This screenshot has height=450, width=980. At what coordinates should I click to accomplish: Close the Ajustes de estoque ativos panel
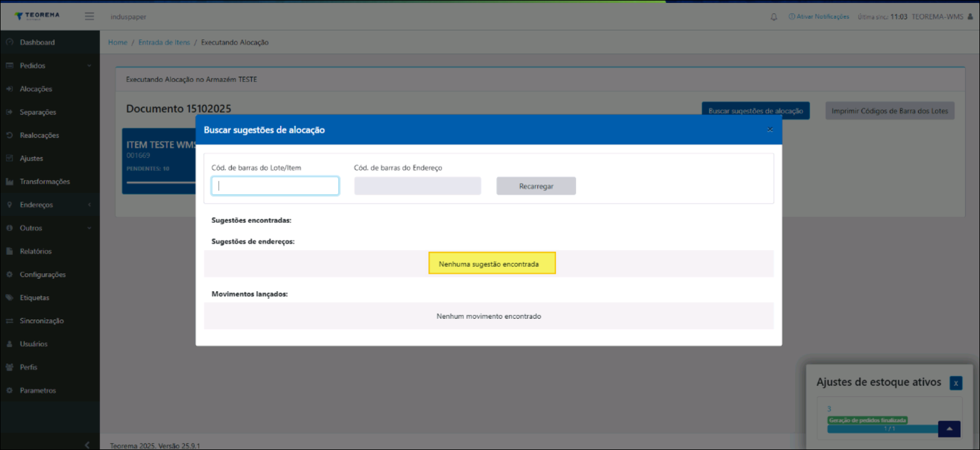[x=956, y=383]
